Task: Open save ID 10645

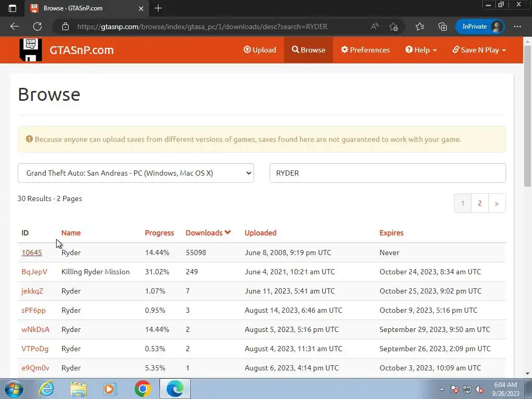Action: 32,252
